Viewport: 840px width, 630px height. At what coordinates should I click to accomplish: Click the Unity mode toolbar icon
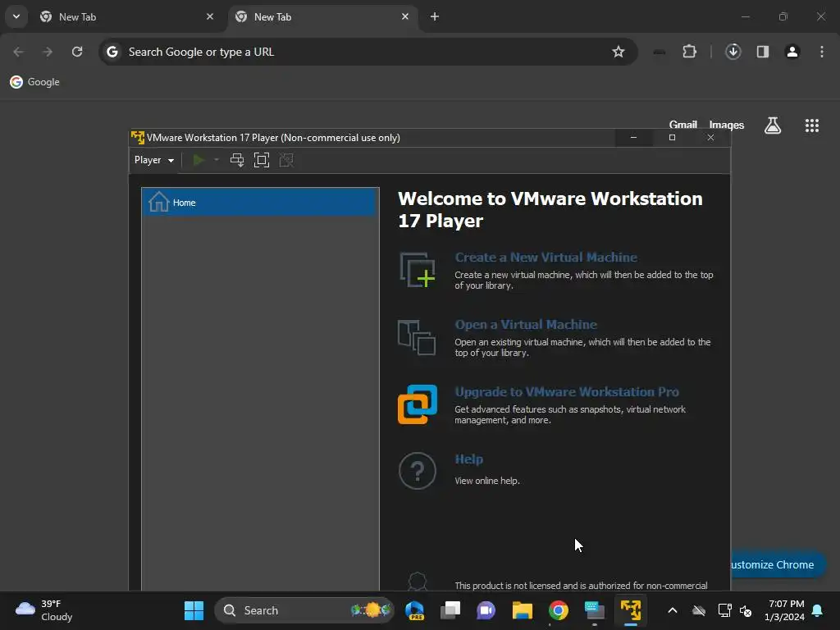tap(286, 160)
